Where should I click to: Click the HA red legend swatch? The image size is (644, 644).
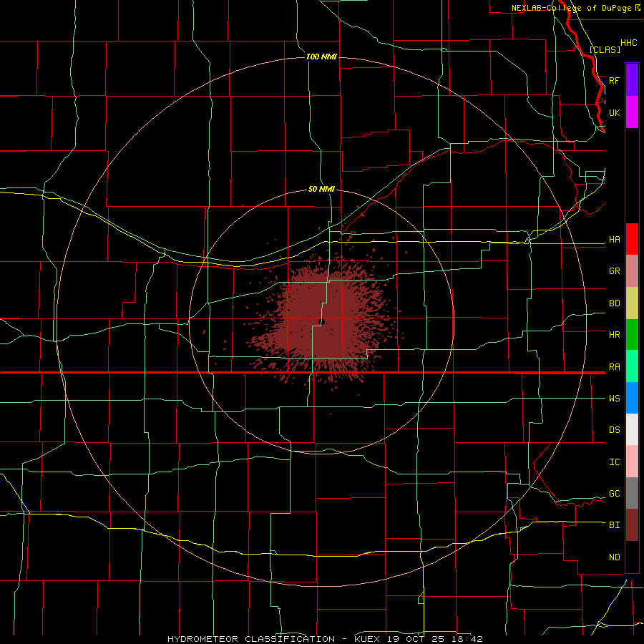pyautogui.click(x=632, y=239)
